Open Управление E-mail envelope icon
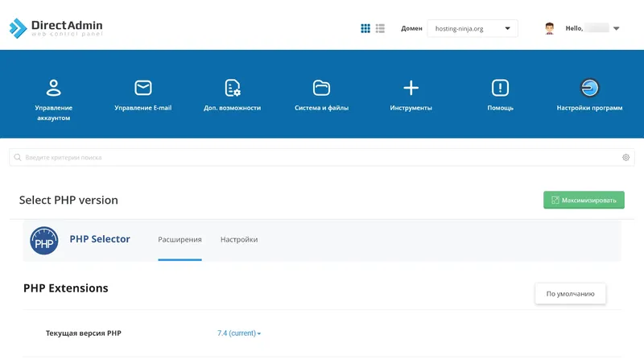This screenshot has width=644, height=360. (x=143, y=88)
